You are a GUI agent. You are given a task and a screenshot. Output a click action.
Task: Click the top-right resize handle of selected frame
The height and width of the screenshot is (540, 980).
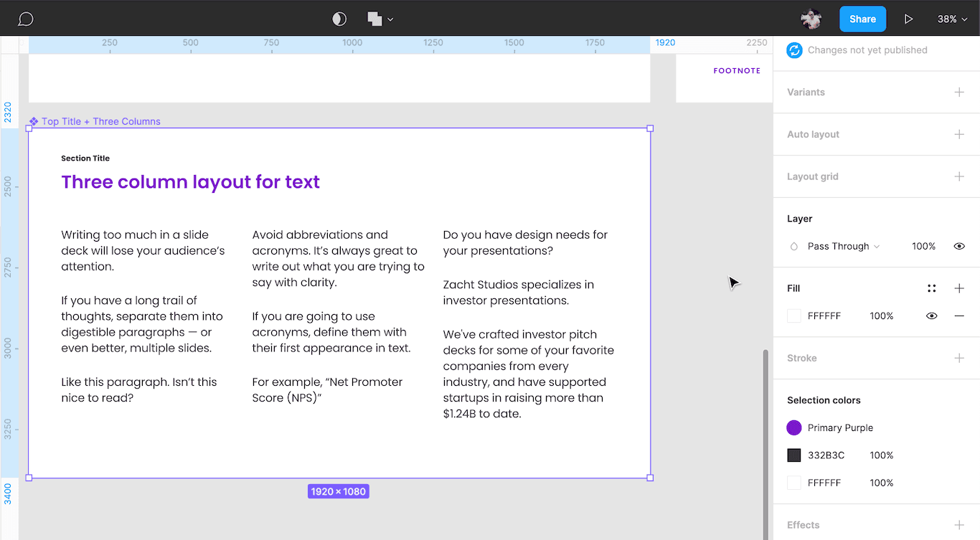coord(650,128)
